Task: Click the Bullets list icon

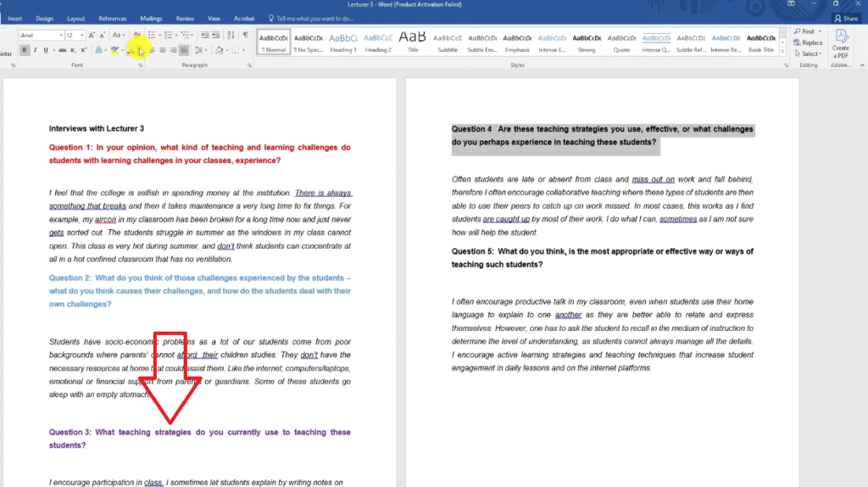Action: tap(151, 35)
